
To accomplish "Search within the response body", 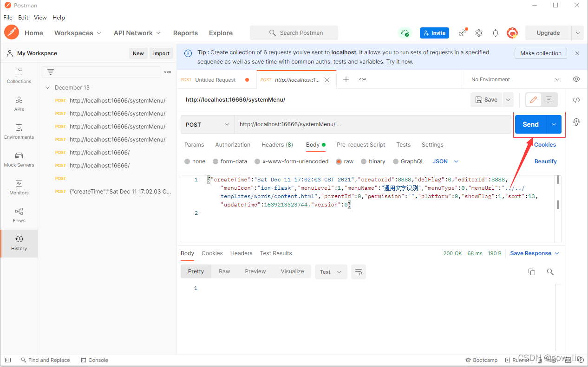I will pos(550,272).
